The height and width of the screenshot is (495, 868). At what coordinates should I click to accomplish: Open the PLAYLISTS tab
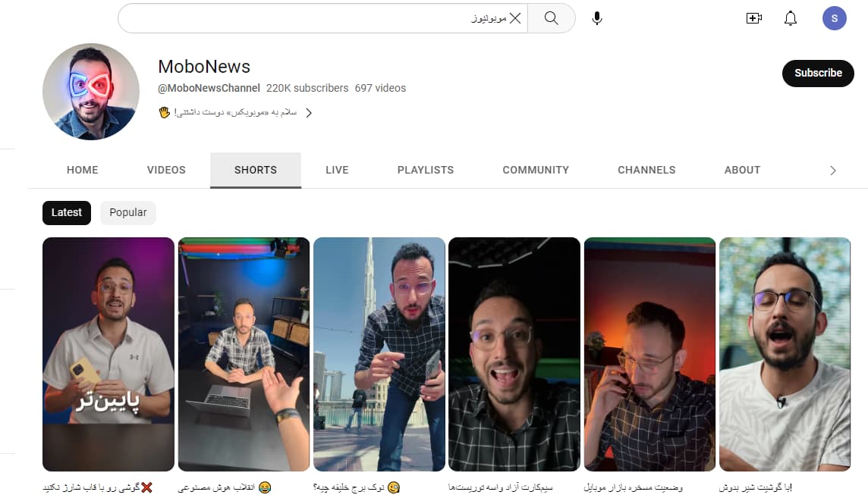click(426, 170)
